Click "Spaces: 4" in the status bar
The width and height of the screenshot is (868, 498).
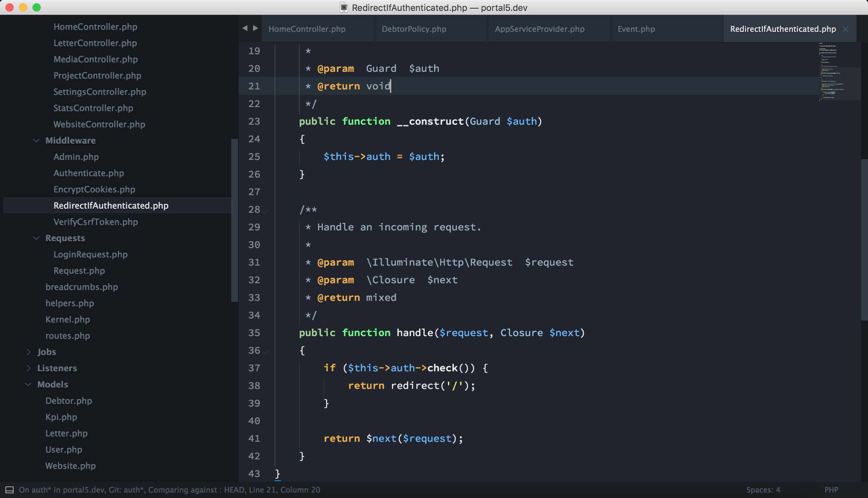pyautogui.click(x=764, y=489)
